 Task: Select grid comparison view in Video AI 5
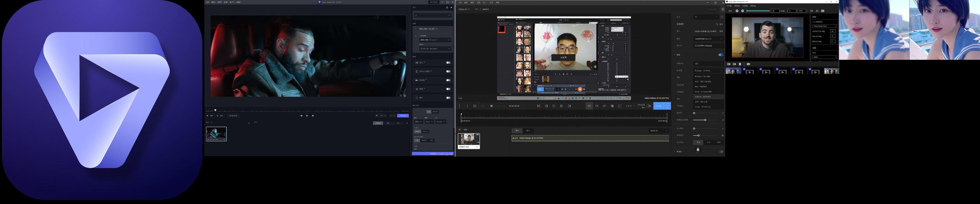612,106
